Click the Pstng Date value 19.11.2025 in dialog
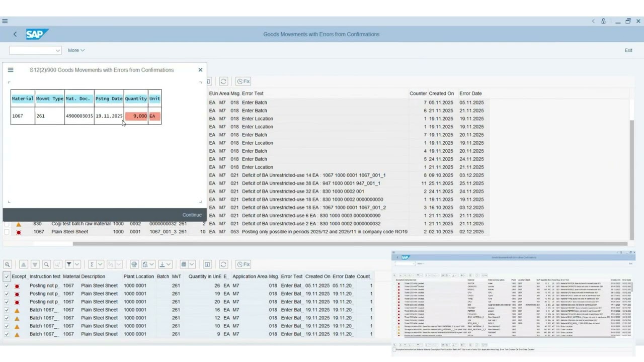 [109, 116]
